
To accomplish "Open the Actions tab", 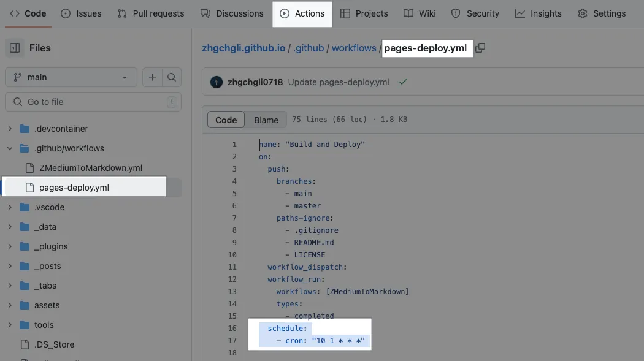I will [x=302, y=13].
